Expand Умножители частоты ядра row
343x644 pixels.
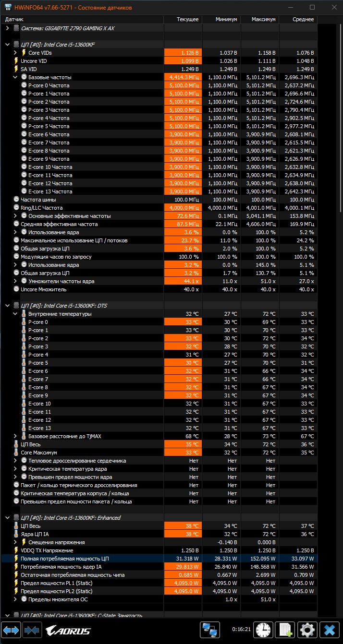tap(15, 281)
